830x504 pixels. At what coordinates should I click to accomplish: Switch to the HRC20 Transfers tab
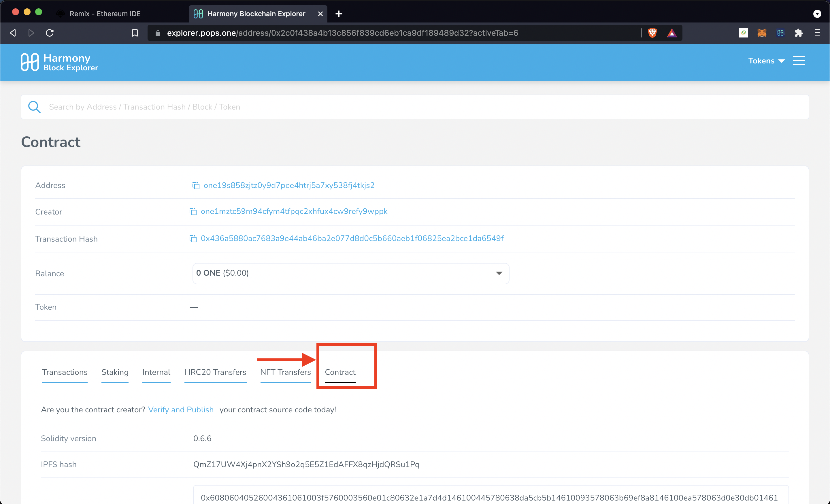coord(215,372)
